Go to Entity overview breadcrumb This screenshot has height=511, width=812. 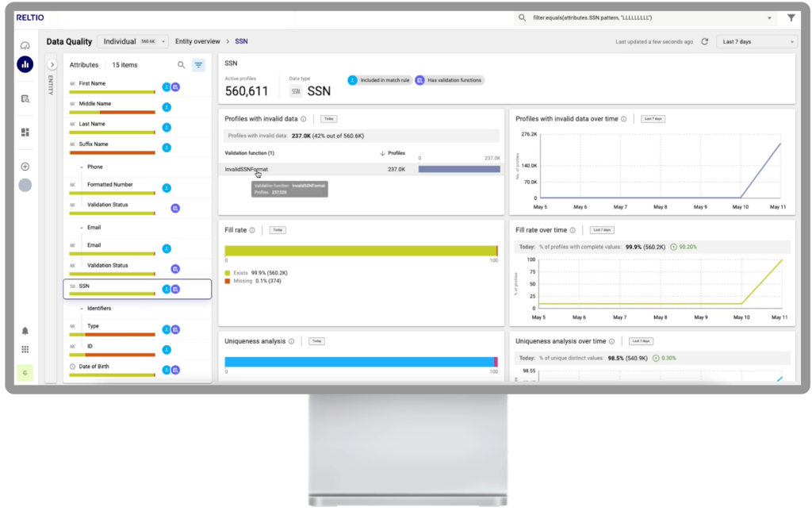pyautogui.click(x=197, y=41)
